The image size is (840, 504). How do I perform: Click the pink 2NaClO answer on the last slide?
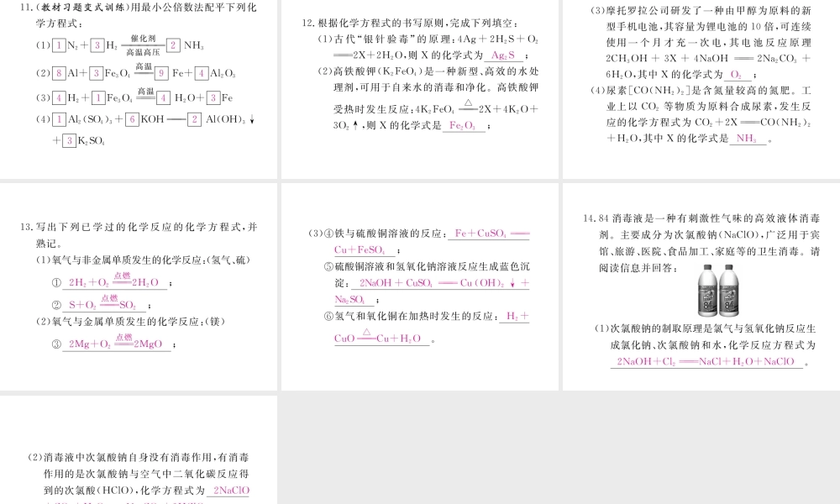click(x=232, y=490)
